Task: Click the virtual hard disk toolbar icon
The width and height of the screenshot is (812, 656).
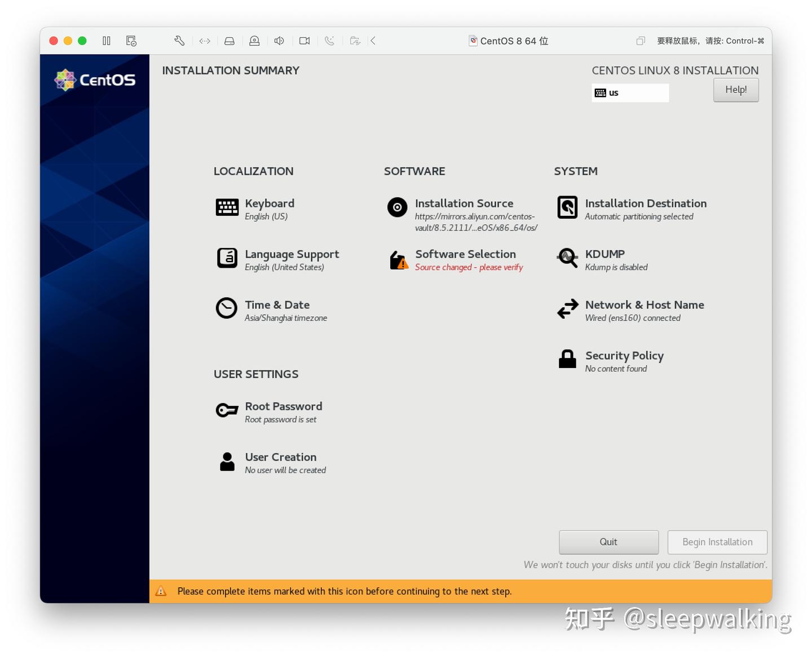Action: pos(229,41)
